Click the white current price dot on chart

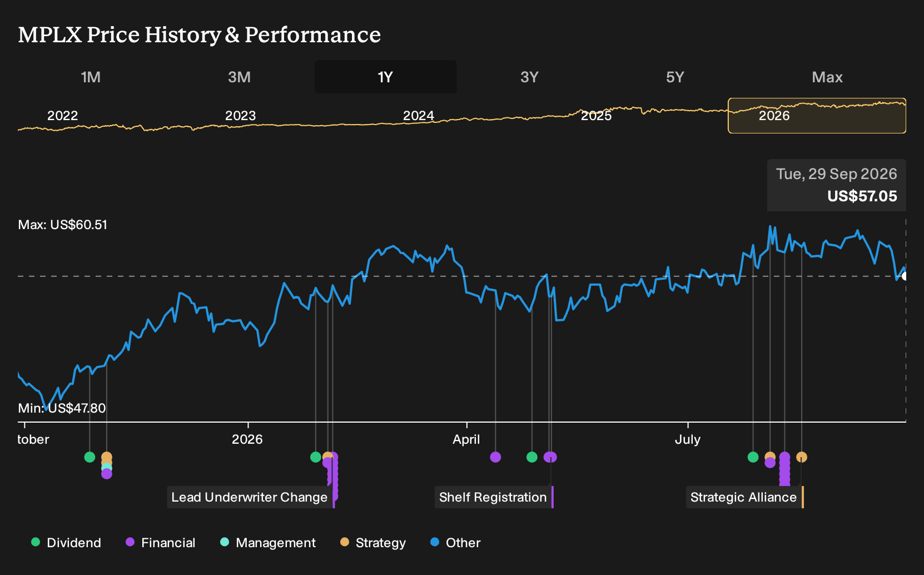tap(905, 276)
